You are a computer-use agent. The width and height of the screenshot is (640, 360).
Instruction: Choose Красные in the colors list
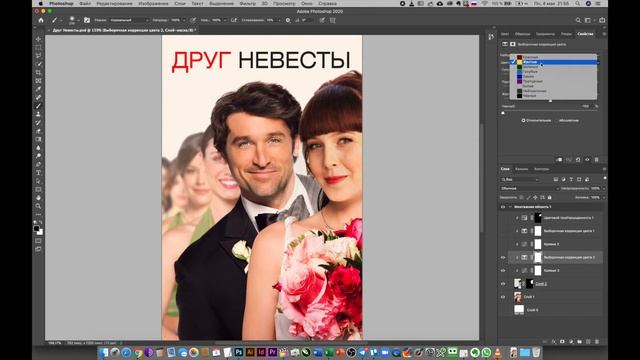coord(554,57)
